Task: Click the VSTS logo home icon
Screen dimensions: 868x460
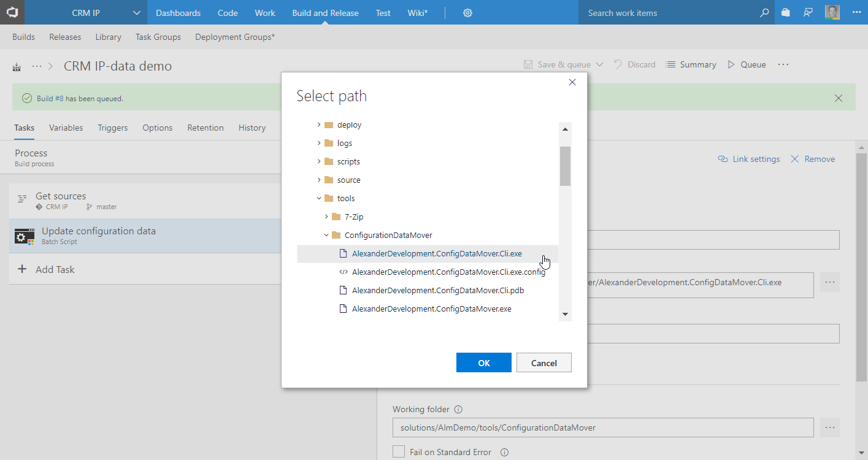Action: coord(12,12)
